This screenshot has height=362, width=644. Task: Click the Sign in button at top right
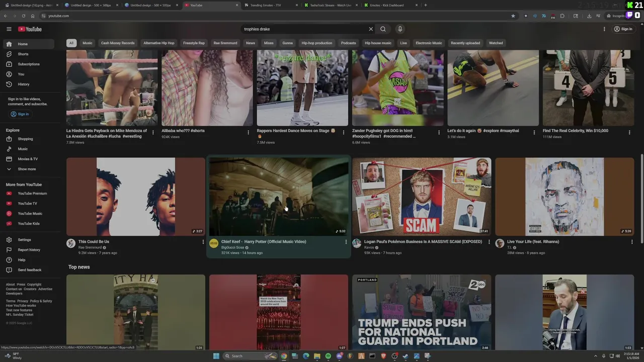[623, 29]
